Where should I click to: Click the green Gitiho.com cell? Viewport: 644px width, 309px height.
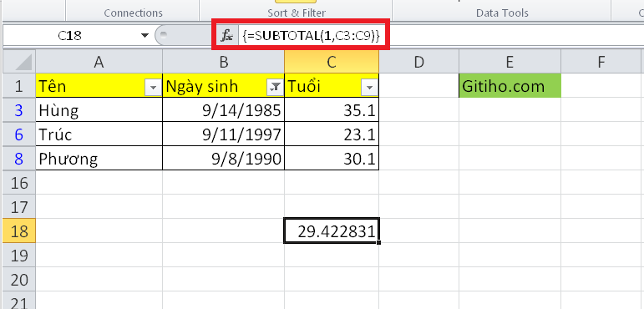pos(510,86)
